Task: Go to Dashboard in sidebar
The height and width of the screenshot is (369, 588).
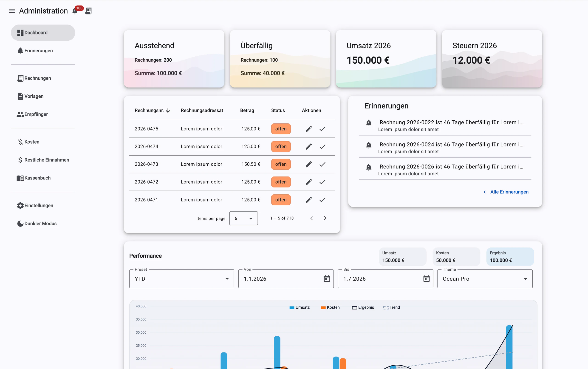Action: [x=43, y=33]
